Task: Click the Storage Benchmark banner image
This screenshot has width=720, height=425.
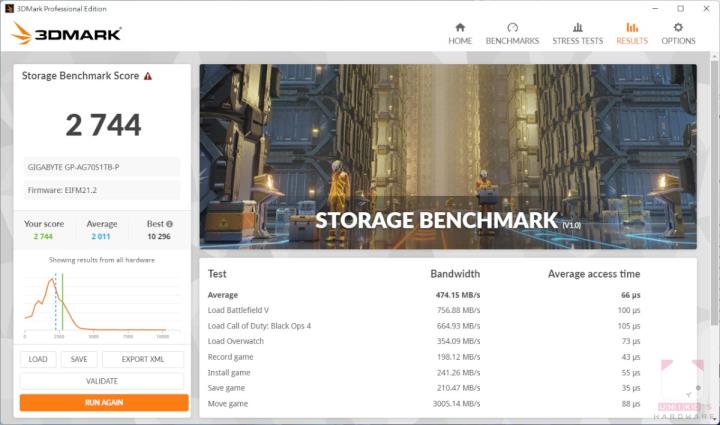Action: click(448, 157)
